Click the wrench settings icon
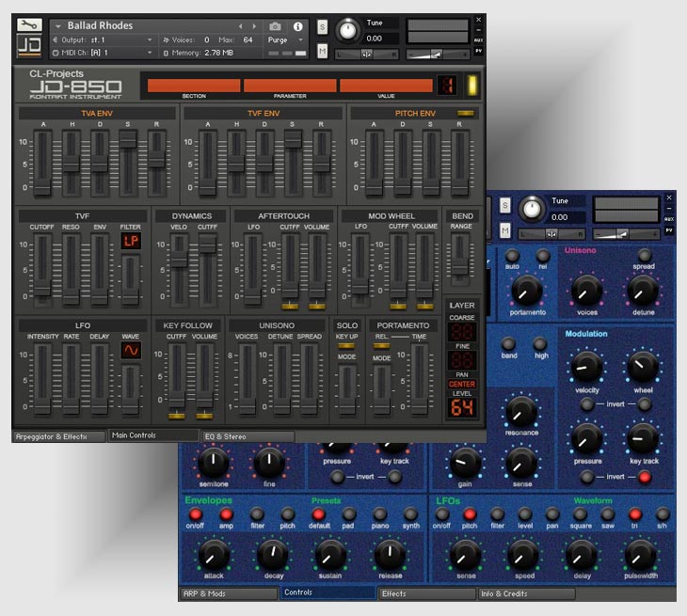 coord(28,24)
